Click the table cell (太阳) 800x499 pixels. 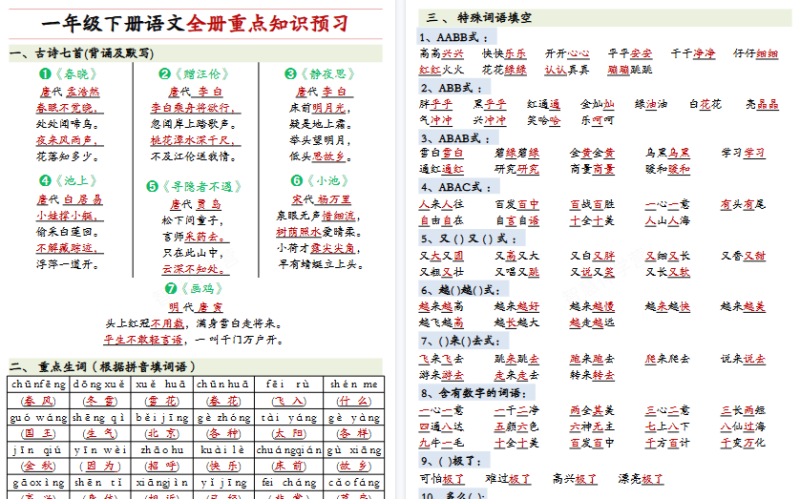[x=289, y=434]
